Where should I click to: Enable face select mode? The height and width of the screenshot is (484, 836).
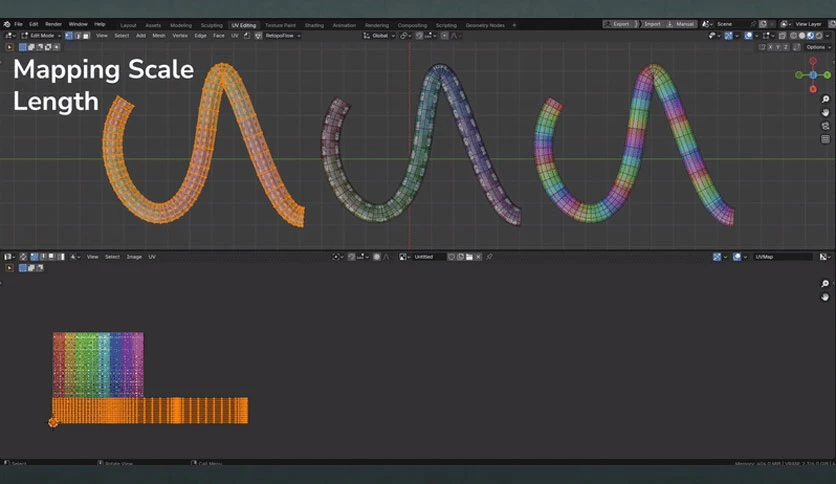[x=86, y=36]
